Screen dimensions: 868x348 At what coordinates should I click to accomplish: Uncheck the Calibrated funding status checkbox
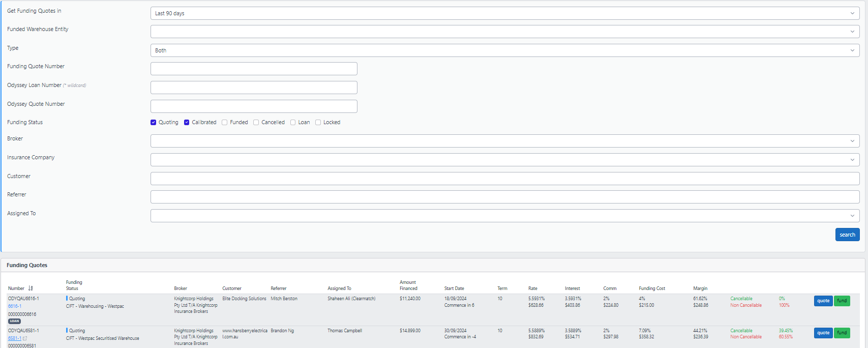pyautogui.click(x=187, y=123)
